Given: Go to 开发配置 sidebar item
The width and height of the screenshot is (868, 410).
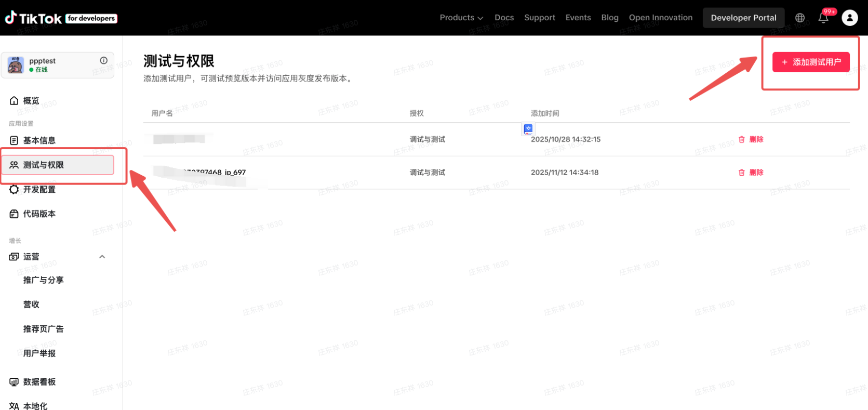Looking at the screenshot, I should (x=39, y=190).
